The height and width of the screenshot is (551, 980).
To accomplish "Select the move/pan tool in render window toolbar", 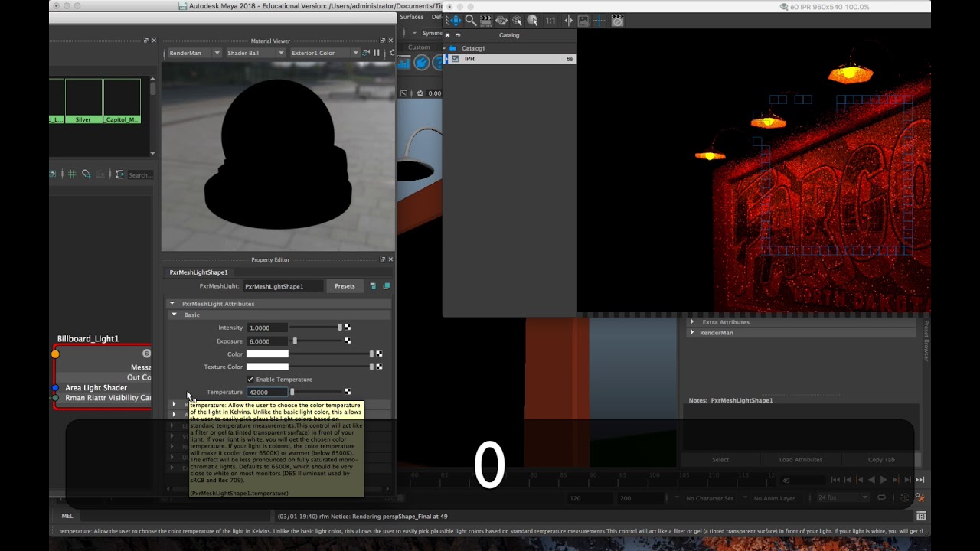I will 456,21.
